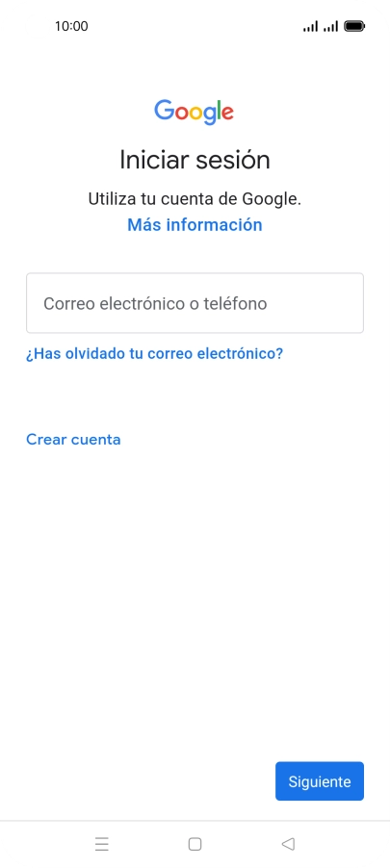Focus the Correo electrónico o teléfono field
Screen dimensions: 390x868
[195, 303]
